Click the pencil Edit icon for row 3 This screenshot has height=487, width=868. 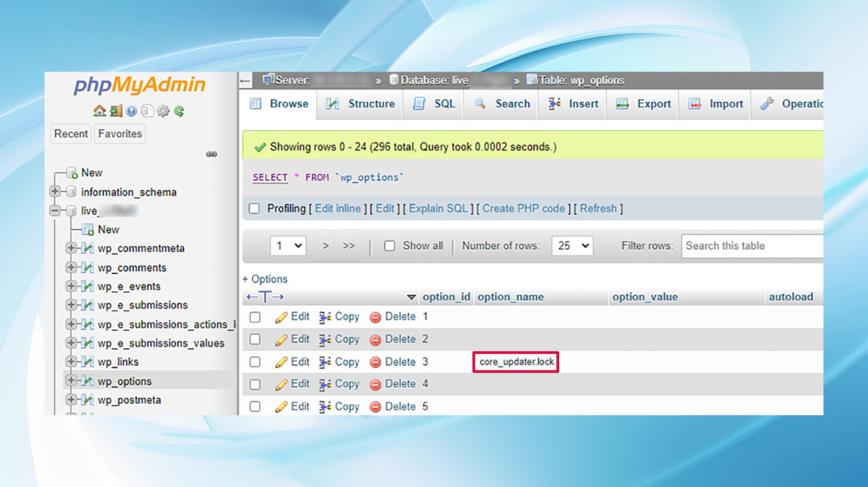(281, 362)
